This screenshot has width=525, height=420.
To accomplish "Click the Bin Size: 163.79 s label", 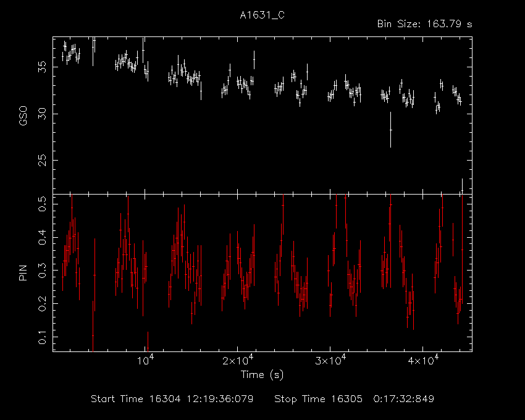I will 424,24.
